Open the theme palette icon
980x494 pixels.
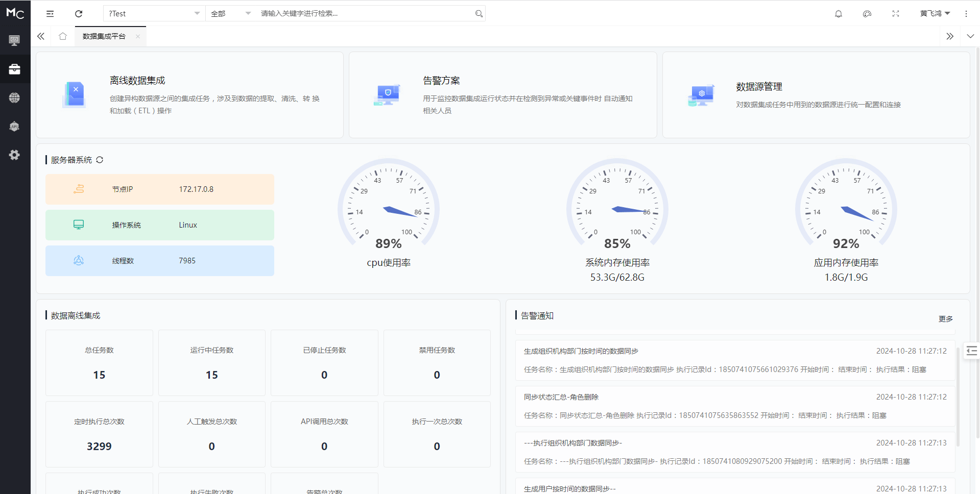point(867,14)
